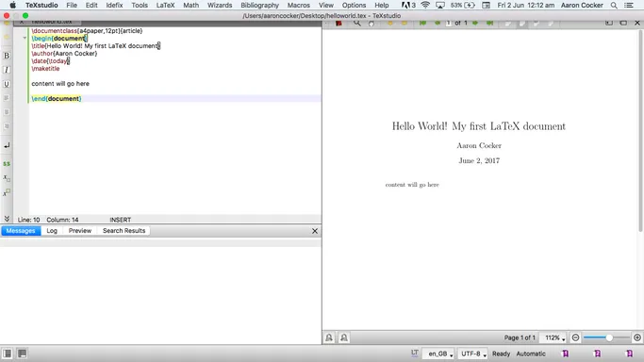Click bookmark 2 icon in status bar

[x=597, y=354]
